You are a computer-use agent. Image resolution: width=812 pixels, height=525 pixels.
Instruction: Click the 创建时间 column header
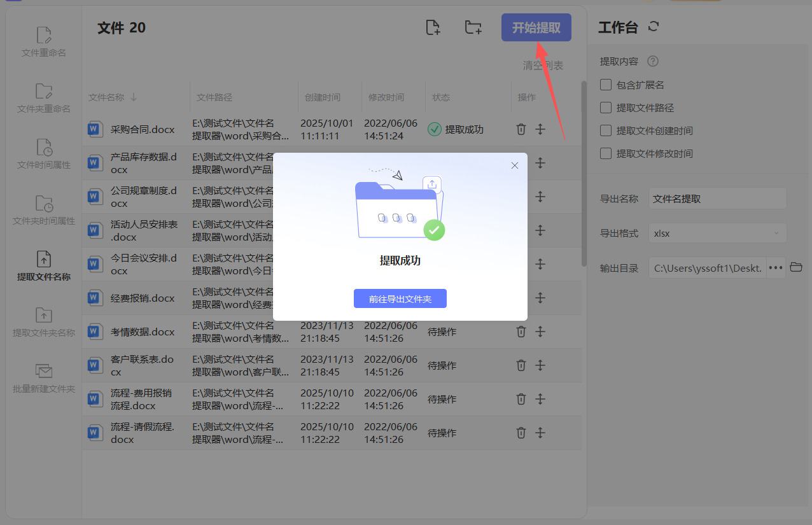(x=323, y=97)
